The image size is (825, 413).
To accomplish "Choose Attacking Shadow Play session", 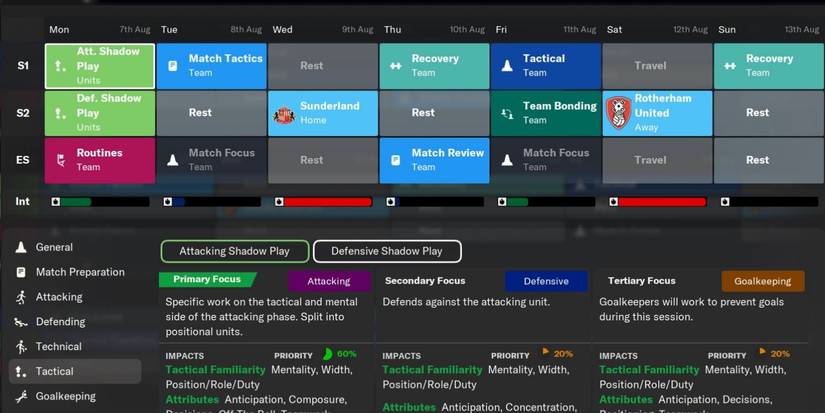I will pos(235,251).
